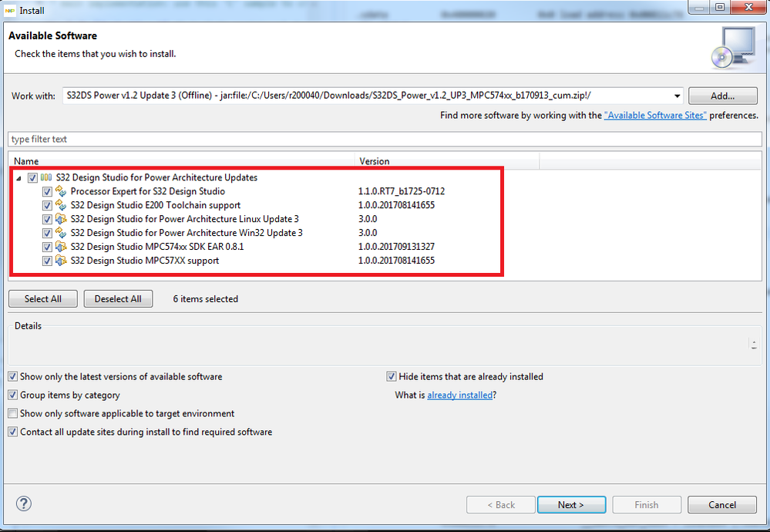Select the S32 Design Studio E200 Toolchain support row label

(156, 205)
